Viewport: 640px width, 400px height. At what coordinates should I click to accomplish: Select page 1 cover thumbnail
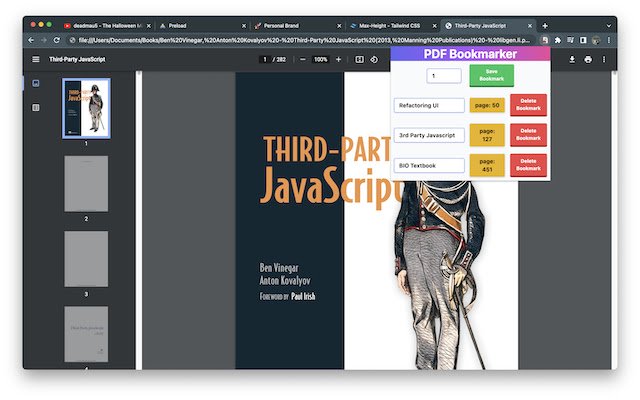tap(86, 109)
